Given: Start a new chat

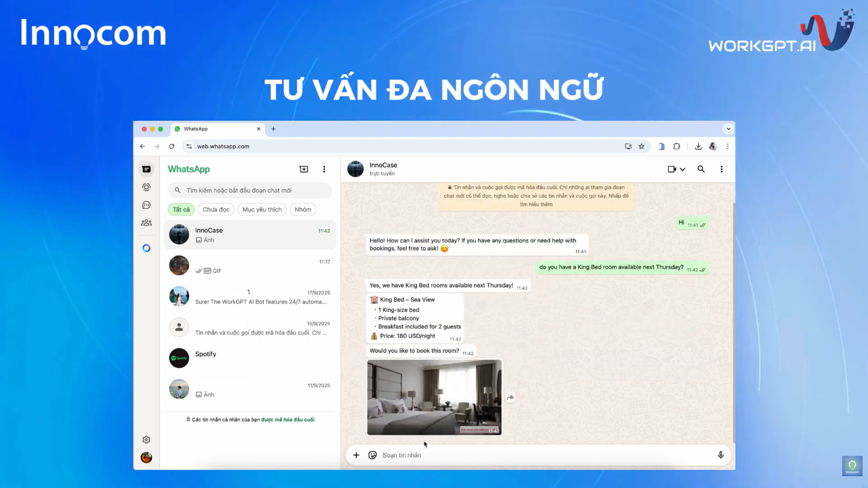Looking at the screenshot, I should [304, 169].
